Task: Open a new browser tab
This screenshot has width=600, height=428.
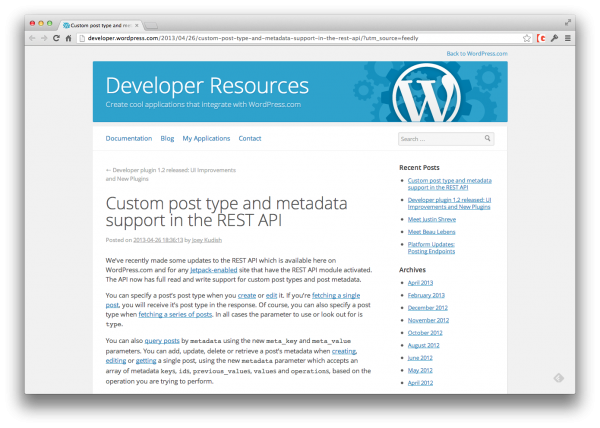Action: pyautogui.click(x=151, y=26)
